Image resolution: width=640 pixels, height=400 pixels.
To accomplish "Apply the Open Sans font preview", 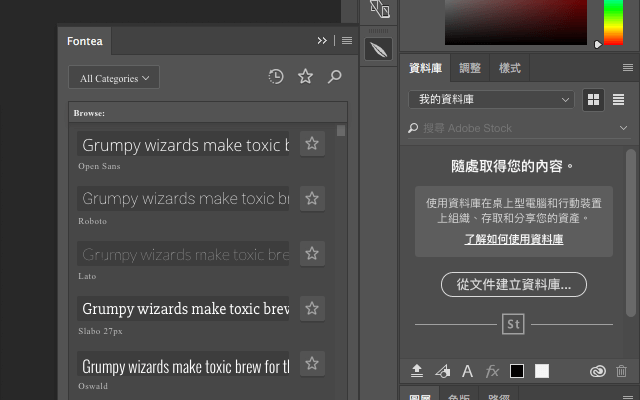I will [183, 144].
